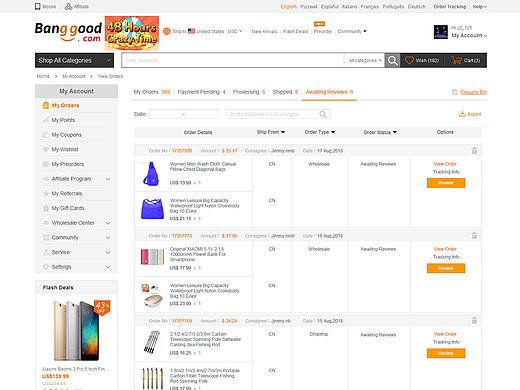Click the Banggood.com logo

click(x=68, y=32)
